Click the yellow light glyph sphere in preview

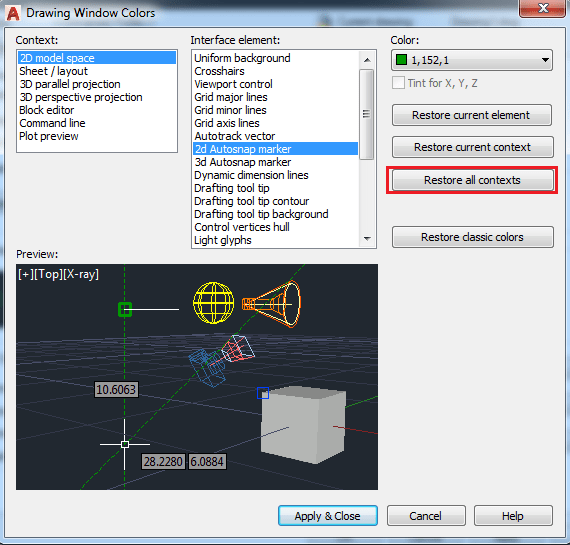[213, 303]
